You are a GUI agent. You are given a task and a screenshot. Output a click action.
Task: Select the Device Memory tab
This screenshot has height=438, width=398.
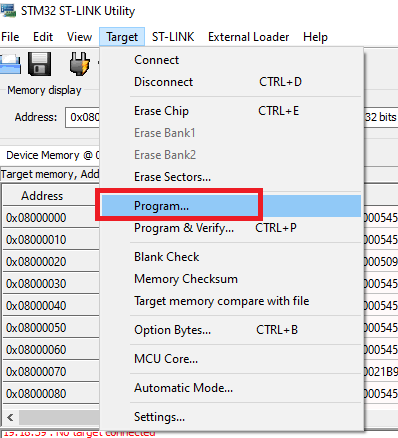(x=51, y=155)
